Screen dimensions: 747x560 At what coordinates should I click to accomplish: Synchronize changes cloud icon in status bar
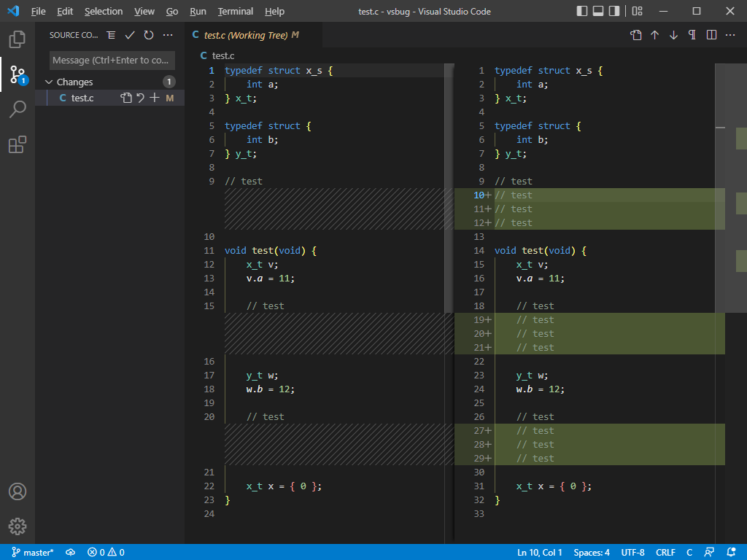[x=71, y=553]
